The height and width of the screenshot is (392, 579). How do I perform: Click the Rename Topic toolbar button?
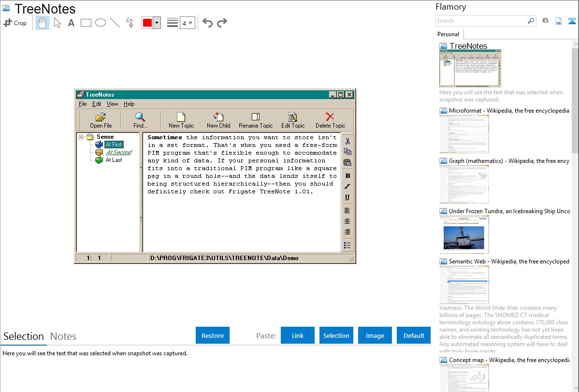tap(256, 120)
